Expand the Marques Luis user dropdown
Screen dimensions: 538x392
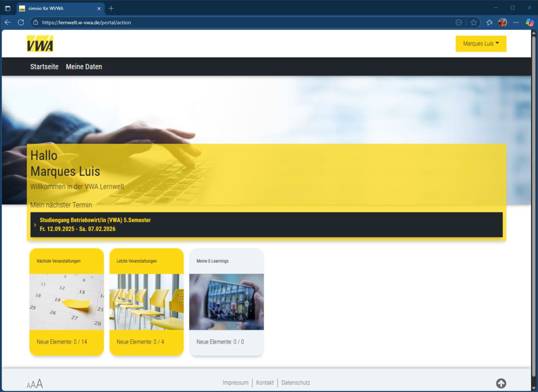[x=480, y=44]
